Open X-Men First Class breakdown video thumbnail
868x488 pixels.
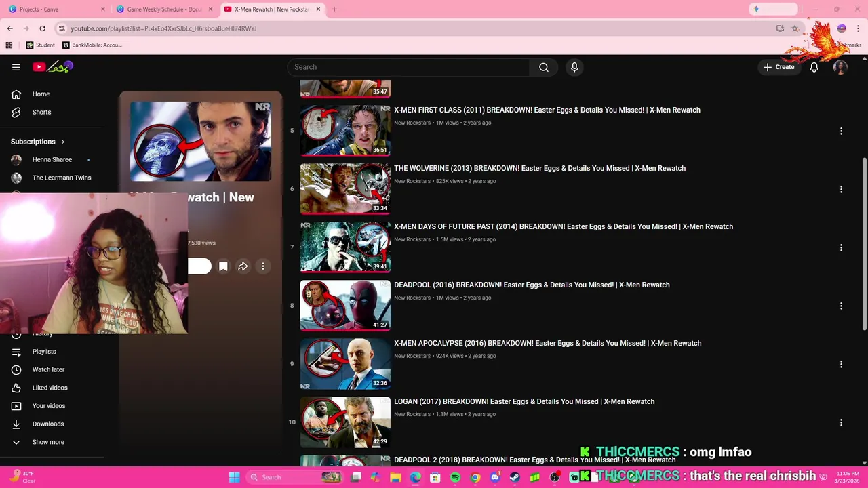coord(345,130)
